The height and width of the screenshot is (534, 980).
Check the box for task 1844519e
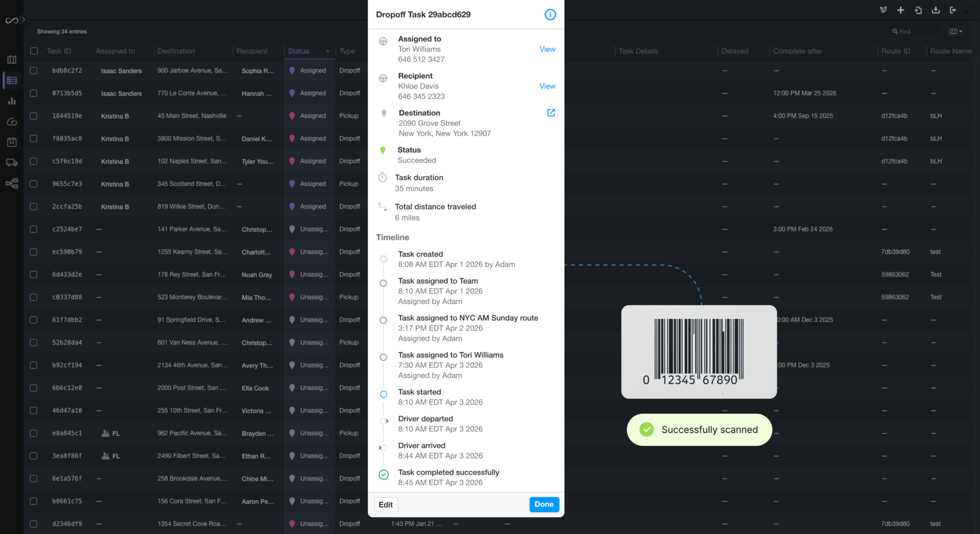(x=34, y=116)
